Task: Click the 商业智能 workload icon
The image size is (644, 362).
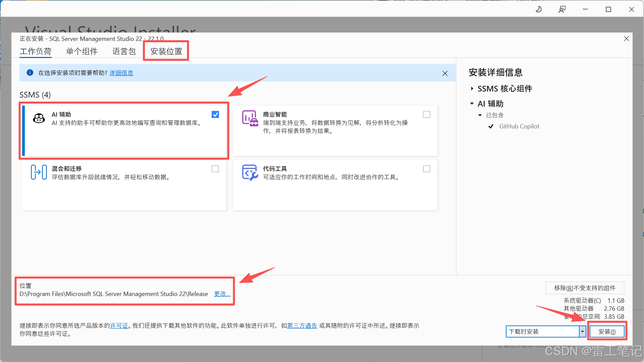Action: (x=250, y=118)
